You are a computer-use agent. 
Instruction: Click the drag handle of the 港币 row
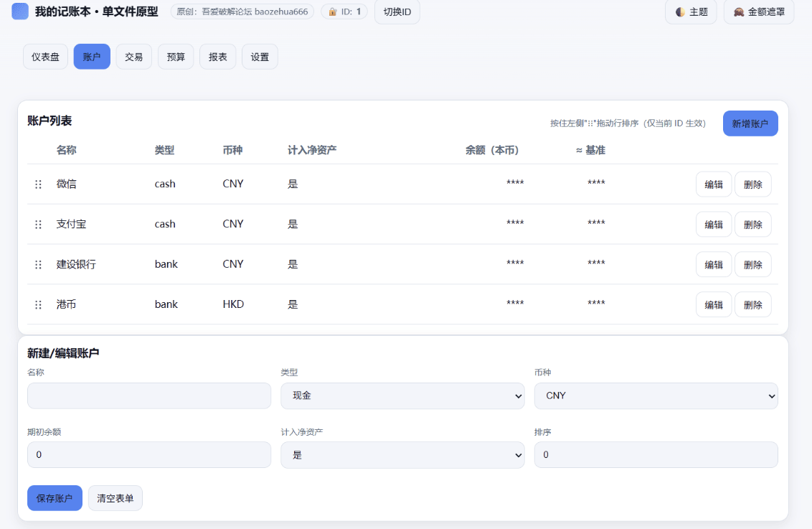click(38, 304)
